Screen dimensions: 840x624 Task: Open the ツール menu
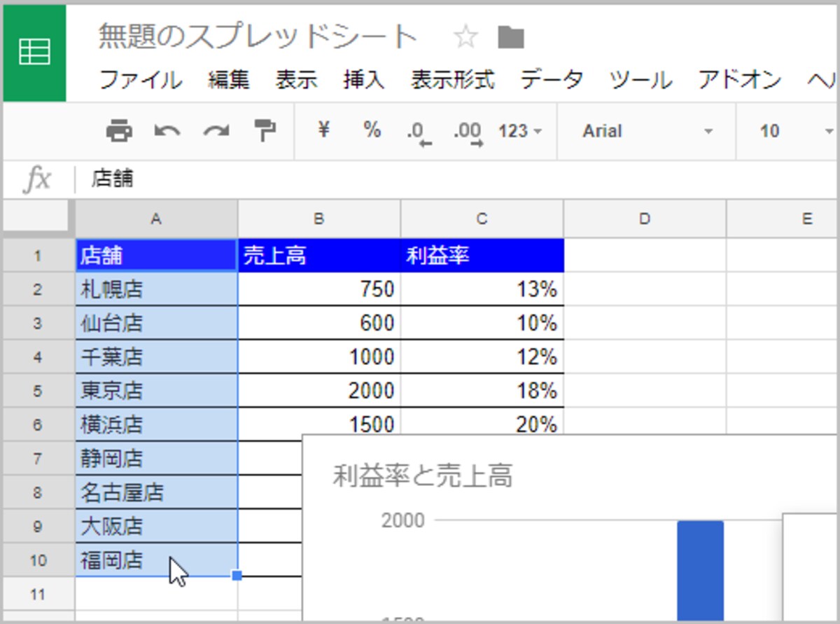(x=640, y=80)
